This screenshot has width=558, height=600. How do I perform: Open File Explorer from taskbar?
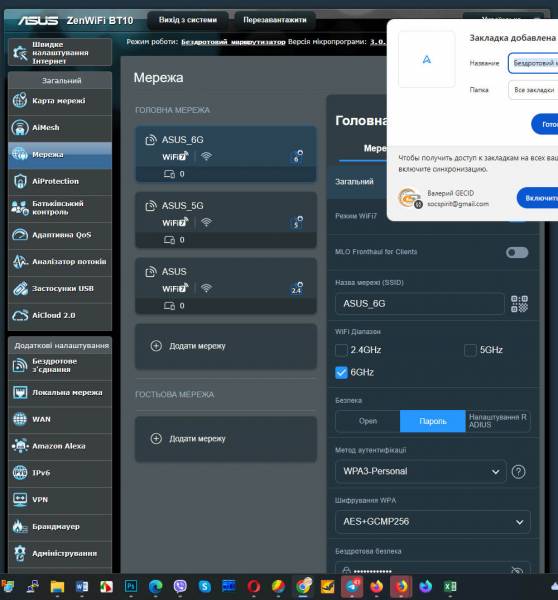tap(57, 587)
